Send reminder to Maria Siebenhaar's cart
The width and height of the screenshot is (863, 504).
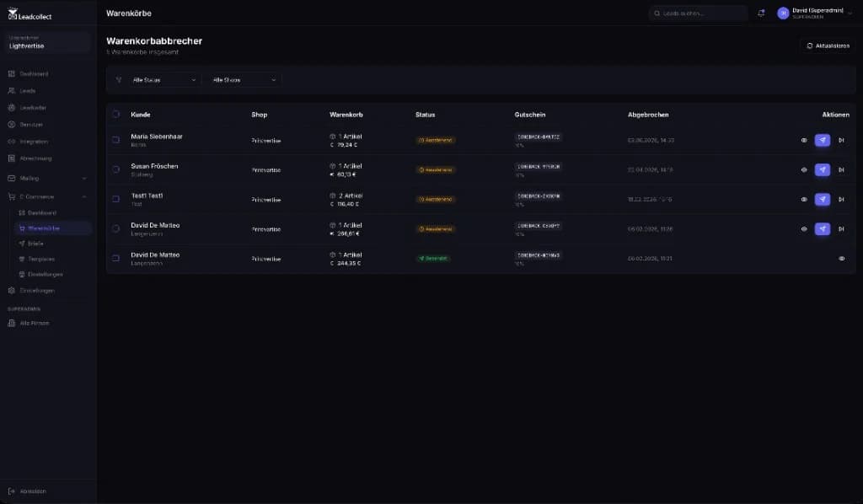[823, 140]
